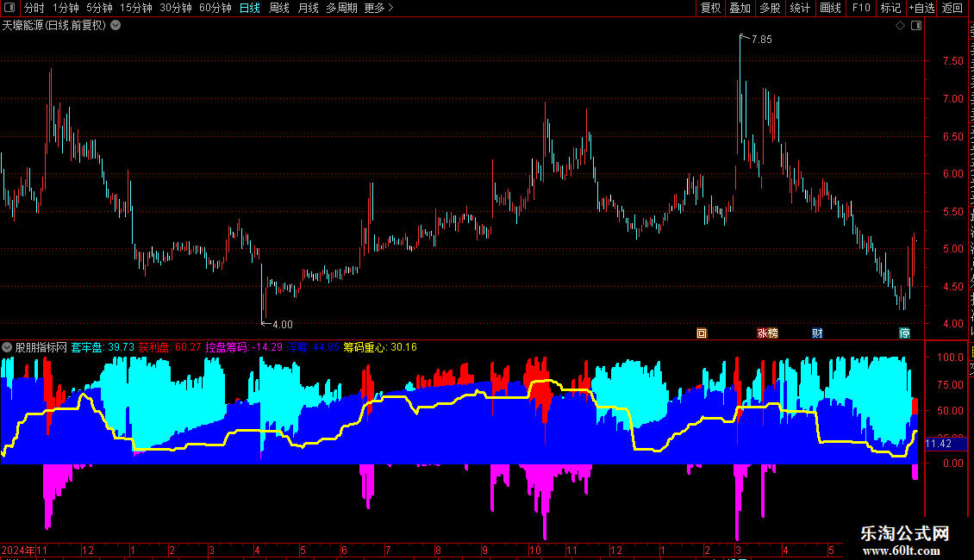
Task: Click the 7.85 high price label
Action: pyautogui.click(x=762, y=40)
